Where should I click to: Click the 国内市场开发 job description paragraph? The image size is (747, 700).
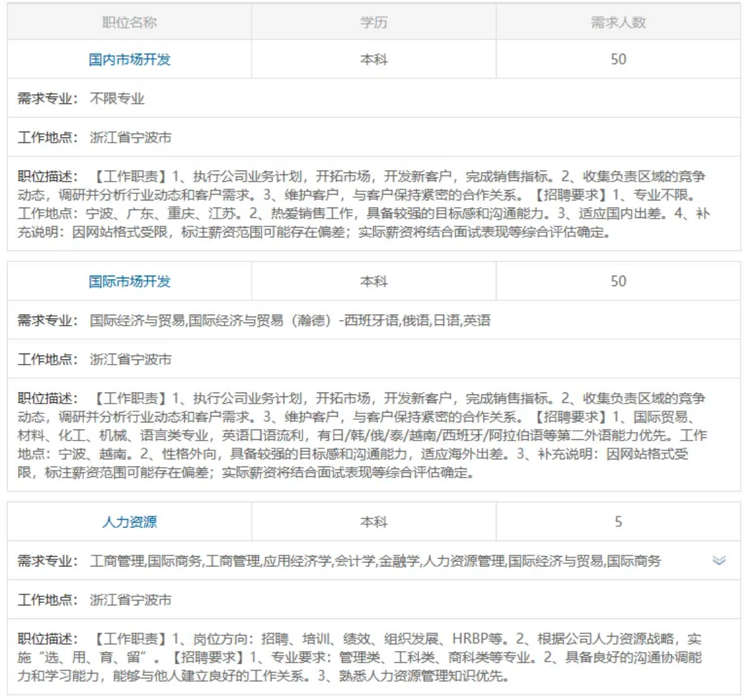click(x=363, y=204)
